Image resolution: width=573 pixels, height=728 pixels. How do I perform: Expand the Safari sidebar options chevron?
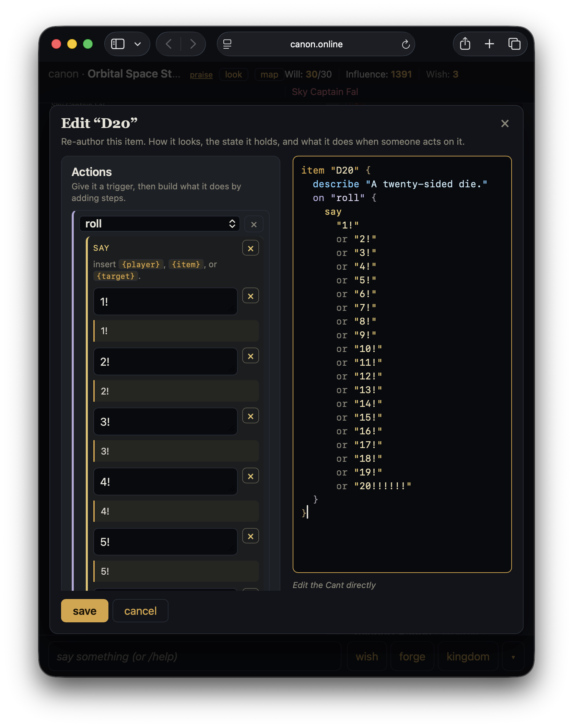(138, 44)
